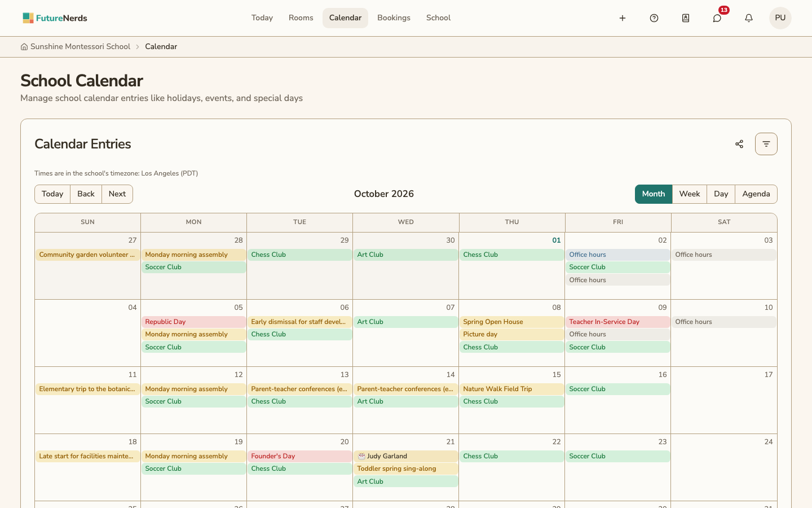Open the plus add menu icon
The image size is (812, 508).
pos(623,18)
